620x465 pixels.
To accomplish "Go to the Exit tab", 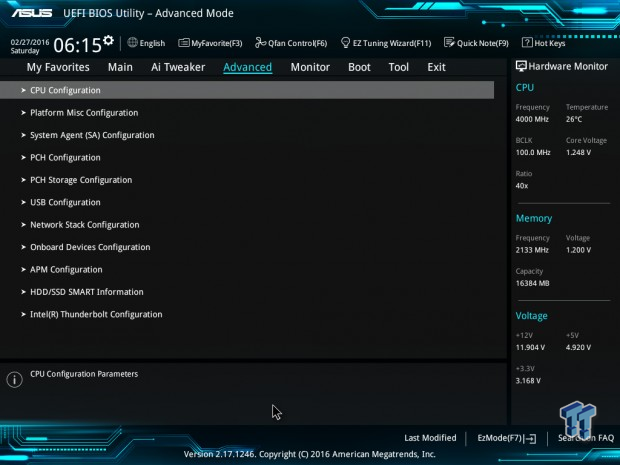I will pyautogui.click(x=436, y=67).
